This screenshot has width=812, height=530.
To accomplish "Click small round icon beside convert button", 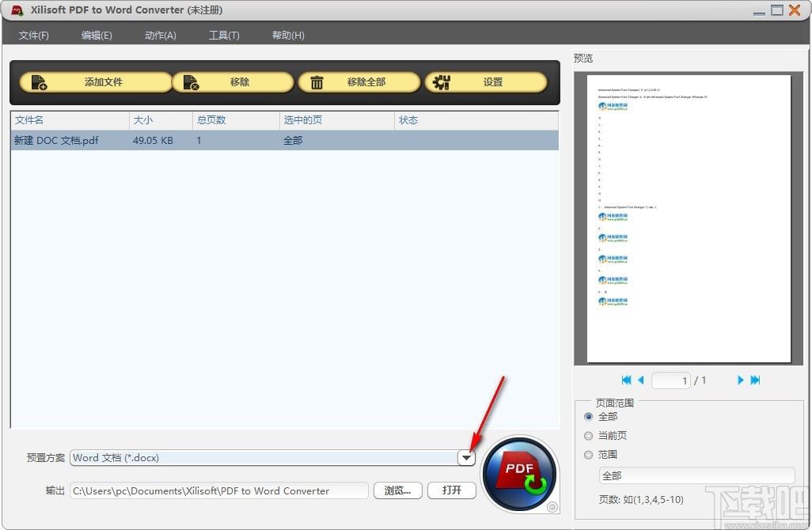I will pyautogui.click(x=552, y=507).
